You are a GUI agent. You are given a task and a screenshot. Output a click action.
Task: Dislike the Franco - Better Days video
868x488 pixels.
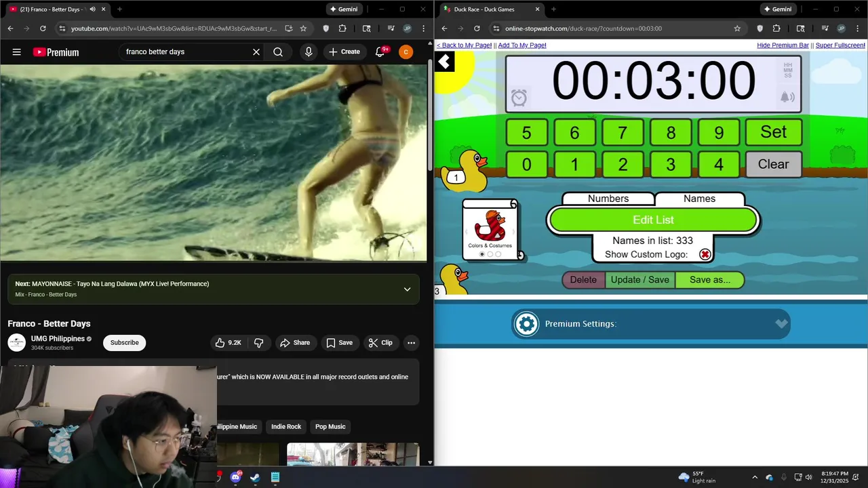click(258, 343)
